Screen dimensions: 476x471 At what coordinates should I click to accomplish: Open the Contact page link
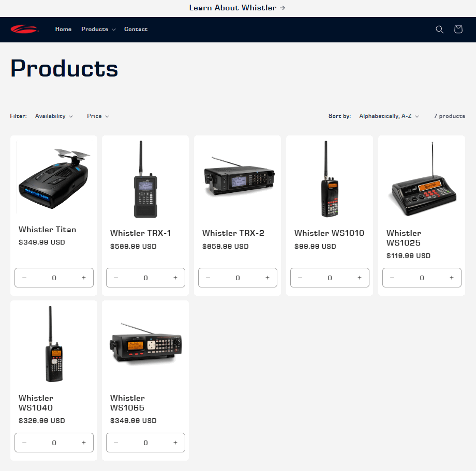pos(136,29)
